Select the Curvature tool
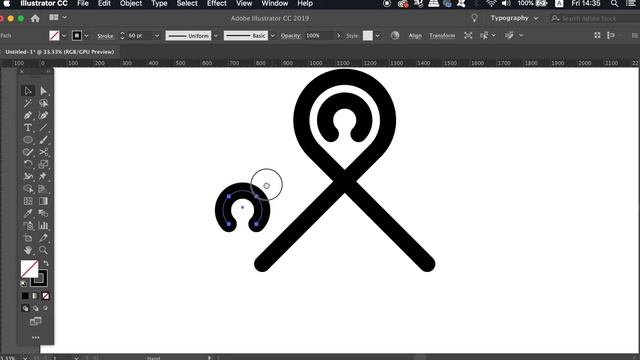Screen dimensions: 640x360 (x=43, y=116)
